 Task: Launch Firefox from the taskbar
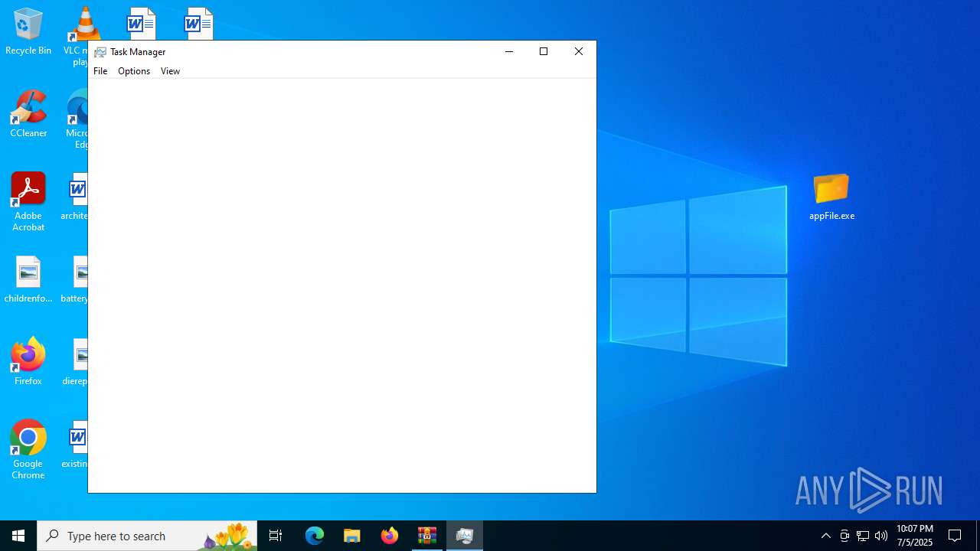(390, 536)
